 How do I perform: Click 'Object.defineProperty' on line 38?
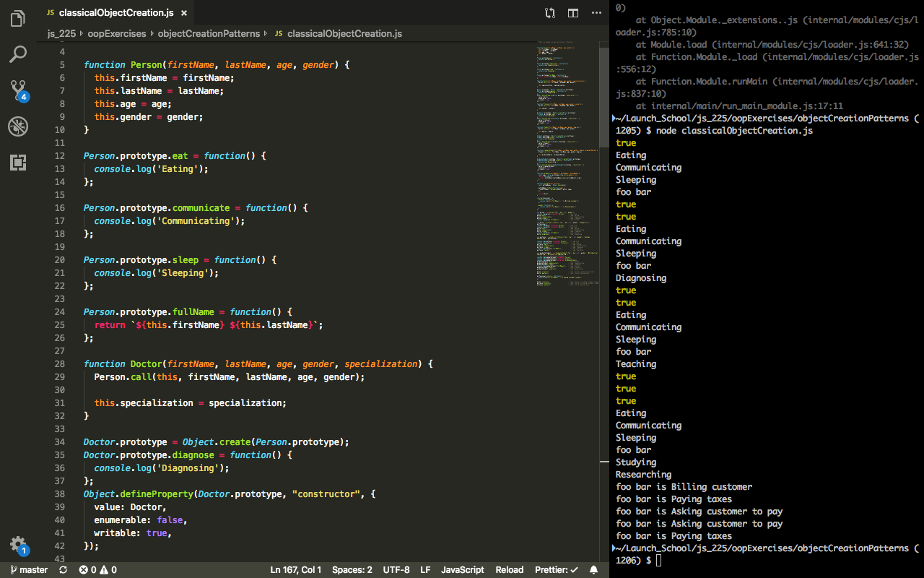[x=138, y=494]
